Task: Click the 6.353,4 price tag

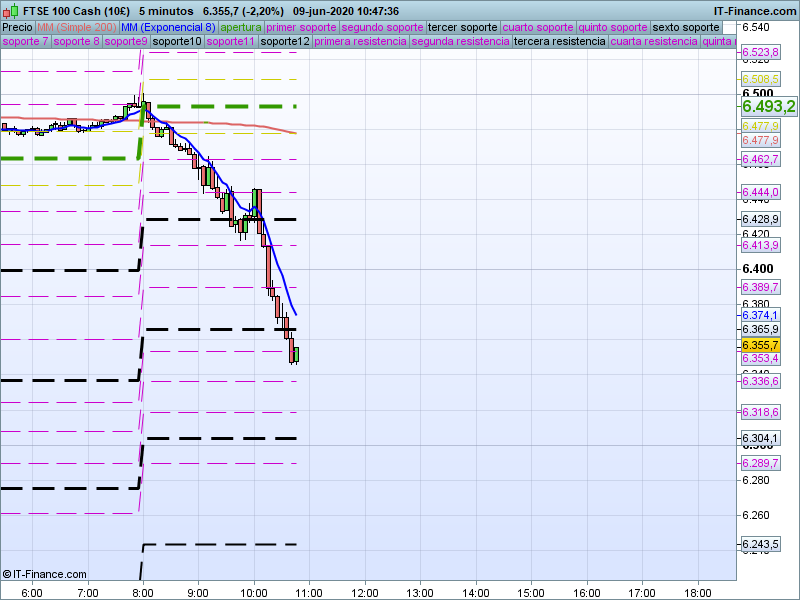Action: coord(760,359)
